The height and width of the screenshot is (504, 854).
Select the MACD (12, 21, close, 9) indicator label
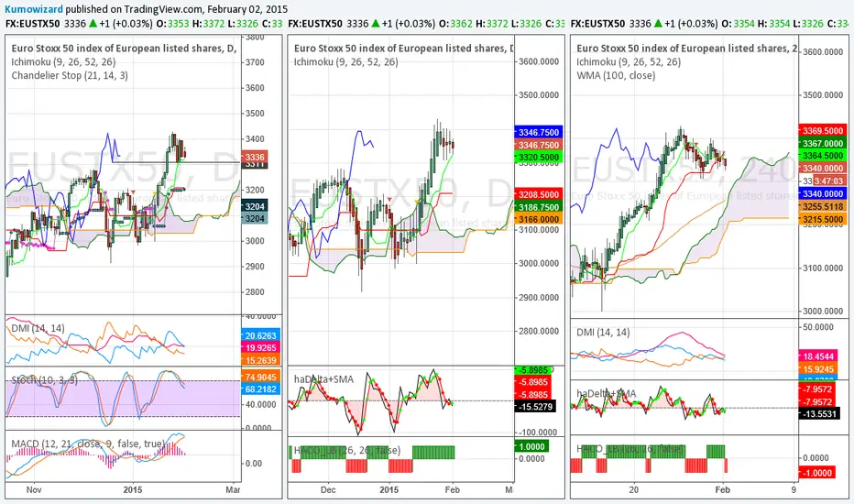click(88, 444)
